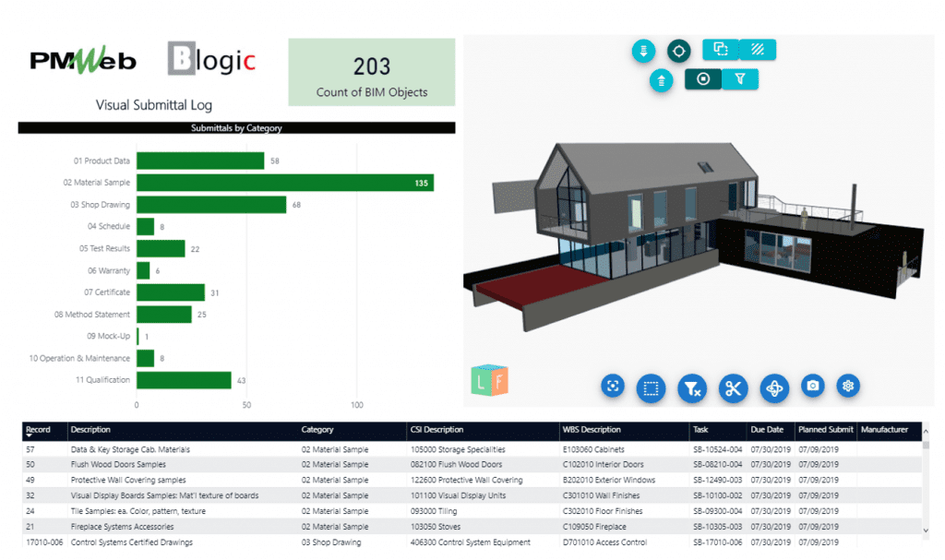Click the 203 Count of BIM Objects card

[371, 72]
